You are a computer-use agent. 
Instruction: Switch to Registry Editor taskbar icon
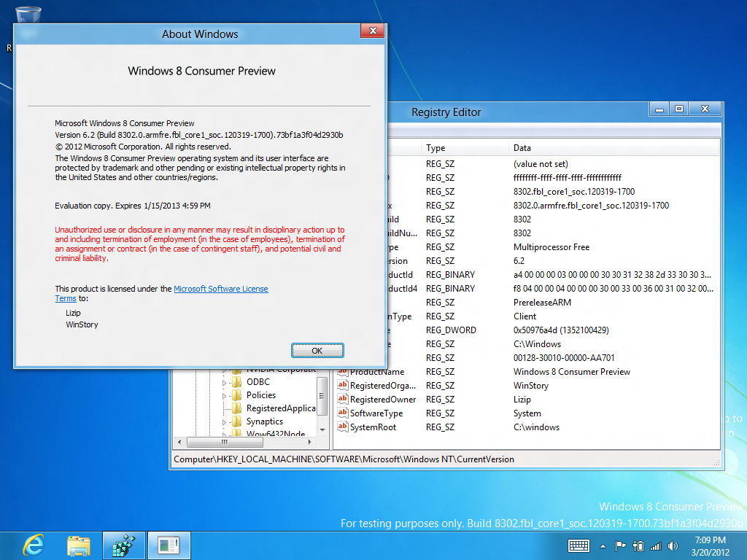tap(123, 545)
